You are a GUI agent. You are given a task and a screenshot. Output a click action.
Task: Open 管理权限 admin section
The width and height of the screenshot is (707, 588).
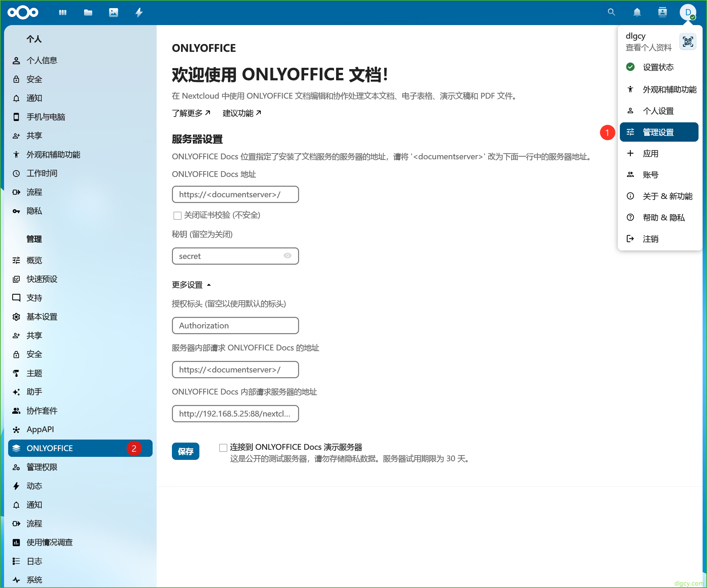pyautogui.click(x=80, y=467)
